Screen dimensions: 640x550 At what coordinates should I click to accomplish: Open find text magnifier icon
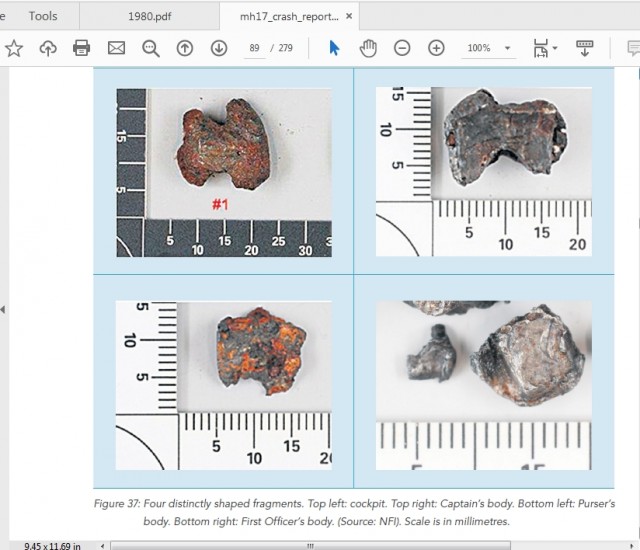[151, 48]
